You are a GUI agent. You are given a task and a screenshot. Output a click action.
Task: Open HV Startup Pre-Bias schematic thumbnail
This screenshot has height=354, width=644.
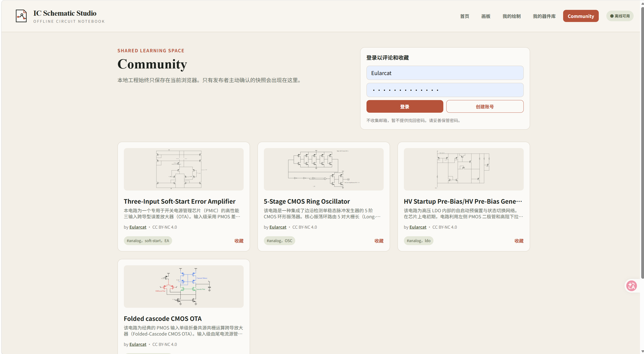(464, 169)
